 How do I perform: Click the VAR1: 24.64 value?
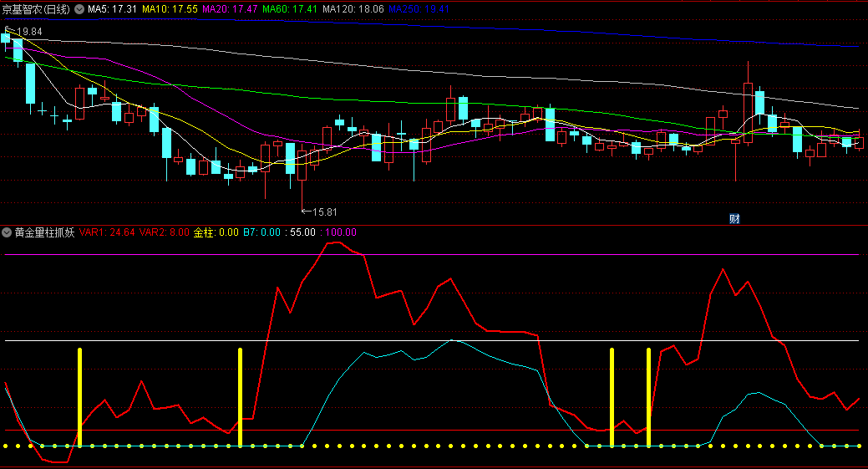click(107, 232)
